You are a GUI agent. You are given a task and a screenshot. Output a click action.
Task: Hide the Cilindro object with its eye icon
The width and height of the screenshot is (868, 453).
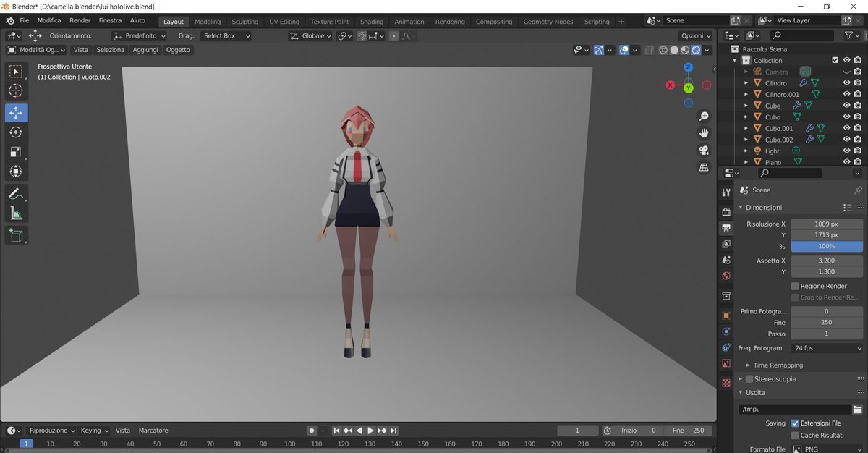coord(846,83)
